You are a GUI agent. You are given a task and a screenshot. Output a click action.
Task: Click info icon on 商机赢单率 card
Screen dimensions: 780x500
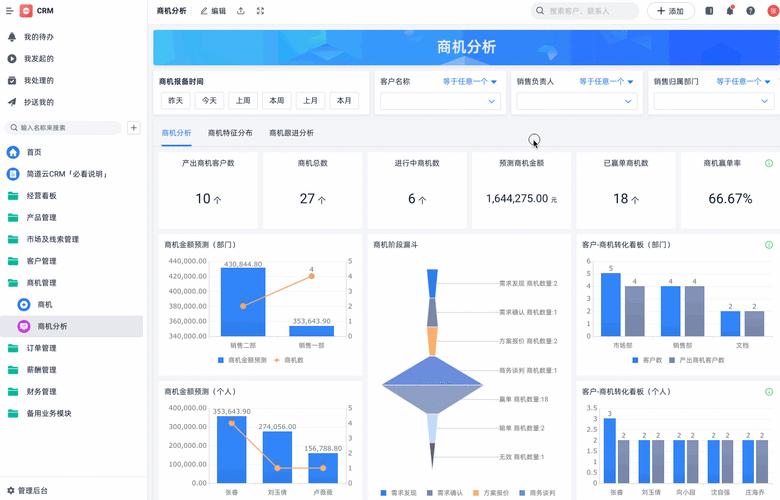tap(769, 163)
